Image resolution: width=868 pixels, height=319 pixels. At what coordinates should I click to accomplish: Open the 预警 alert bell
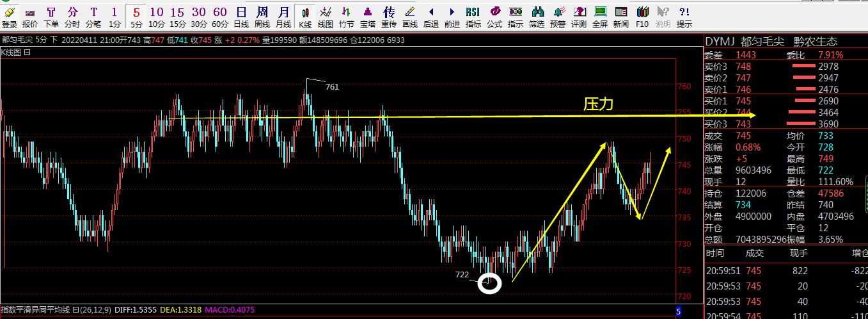click(558, 17)
